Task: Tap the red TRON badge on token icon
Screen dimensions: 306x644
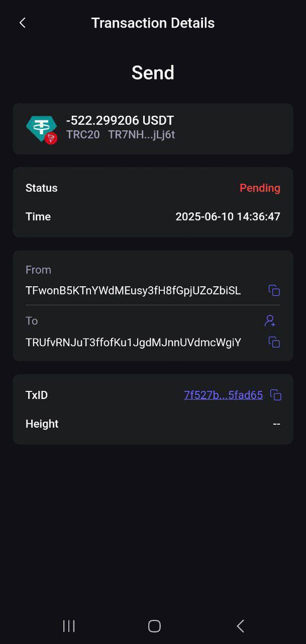Action: pyautogui.click(x=51, y=138)
